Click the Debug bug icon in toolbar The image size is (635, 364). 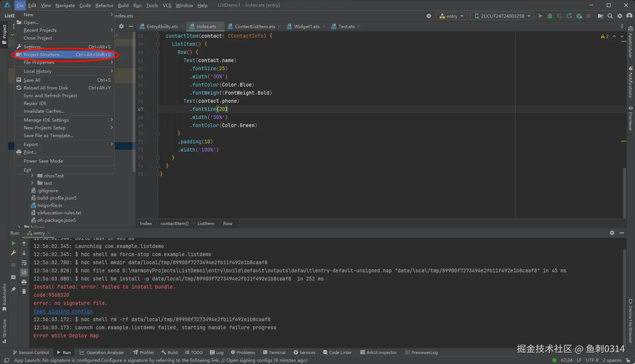click(550, 16)
